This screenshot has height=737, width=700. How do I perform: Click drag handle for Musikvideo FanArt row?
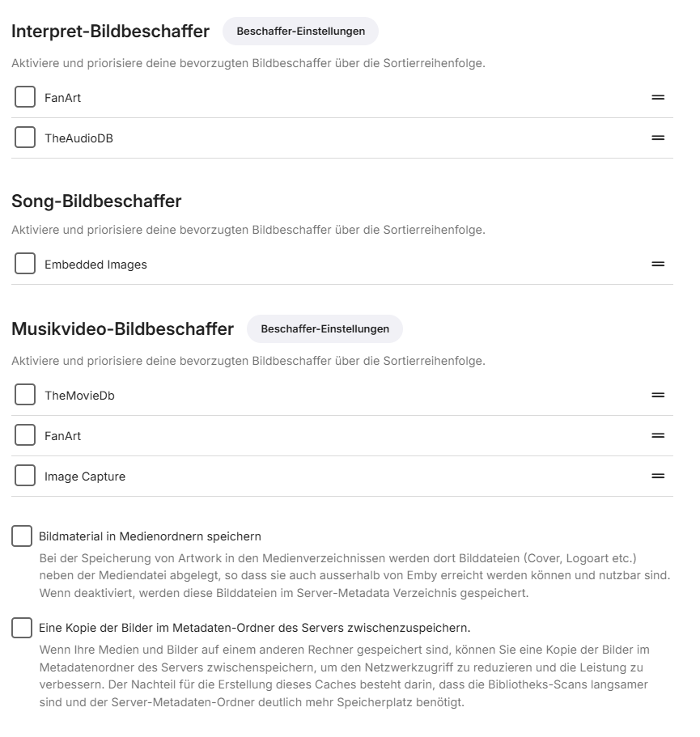[x=658, y=436]
